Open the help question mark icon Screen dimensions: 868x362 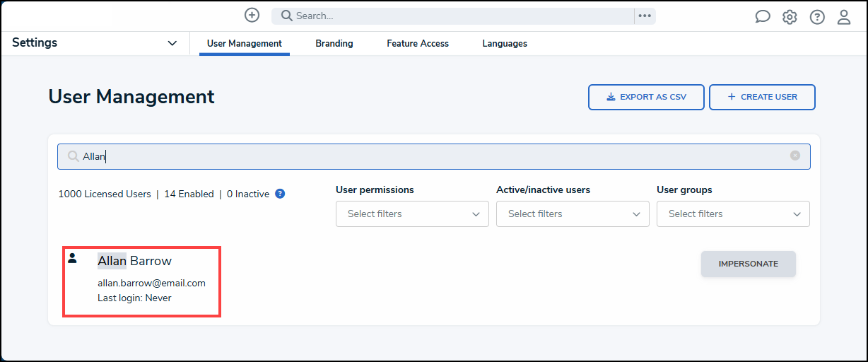[817, 17]
